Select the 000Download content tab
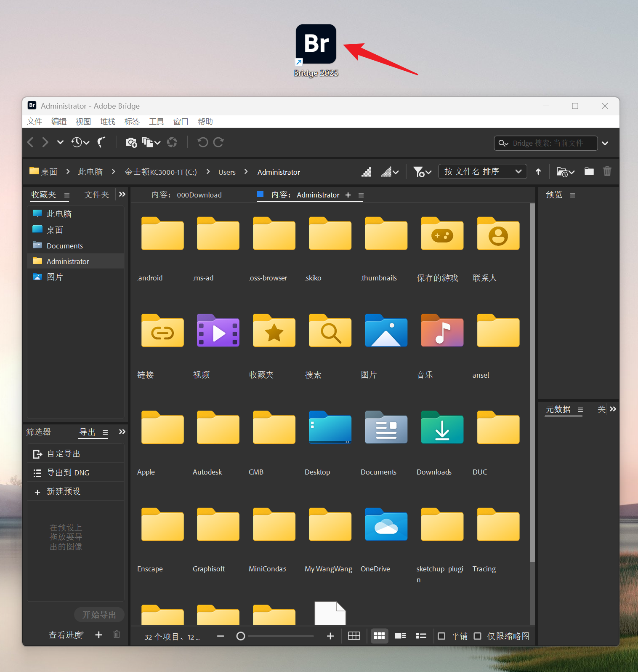638x672 pixels. click(186, 195)
